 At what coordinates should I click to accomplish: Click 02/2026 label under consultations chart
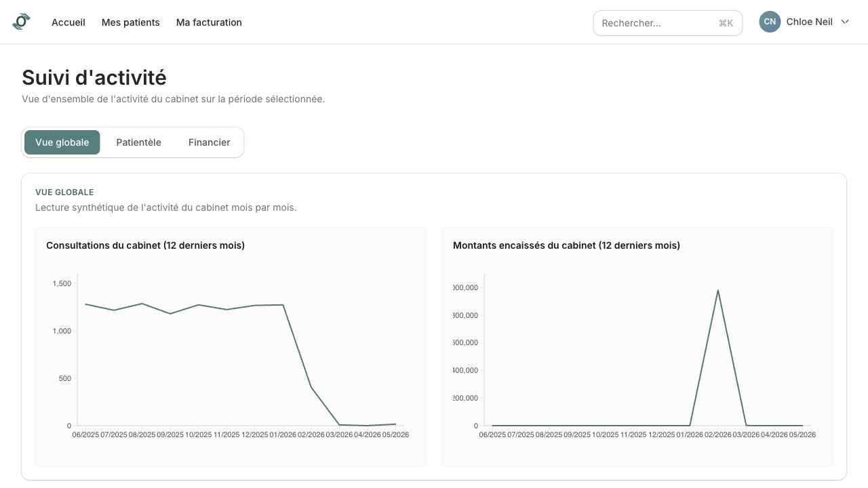tap(311, 434)
